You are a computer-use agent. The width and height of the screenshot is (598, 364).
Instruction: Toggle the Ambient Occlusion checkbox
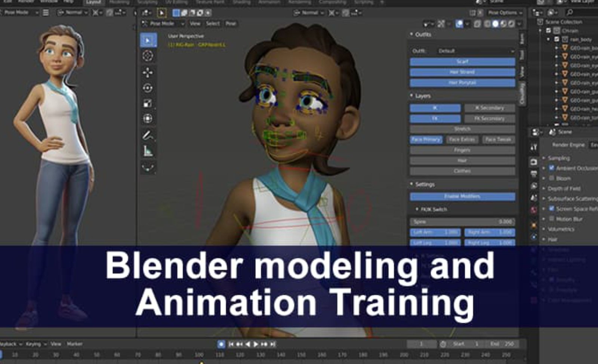tap(551, 168)
